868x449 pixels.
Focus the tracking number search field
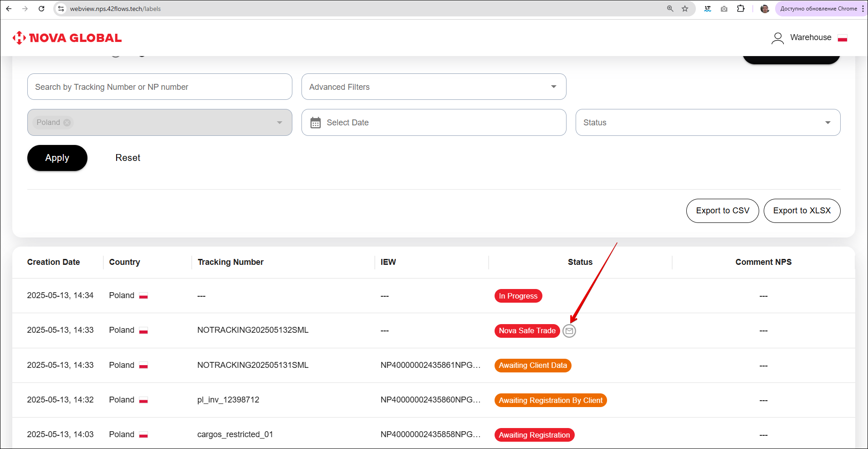click(159, 87)
